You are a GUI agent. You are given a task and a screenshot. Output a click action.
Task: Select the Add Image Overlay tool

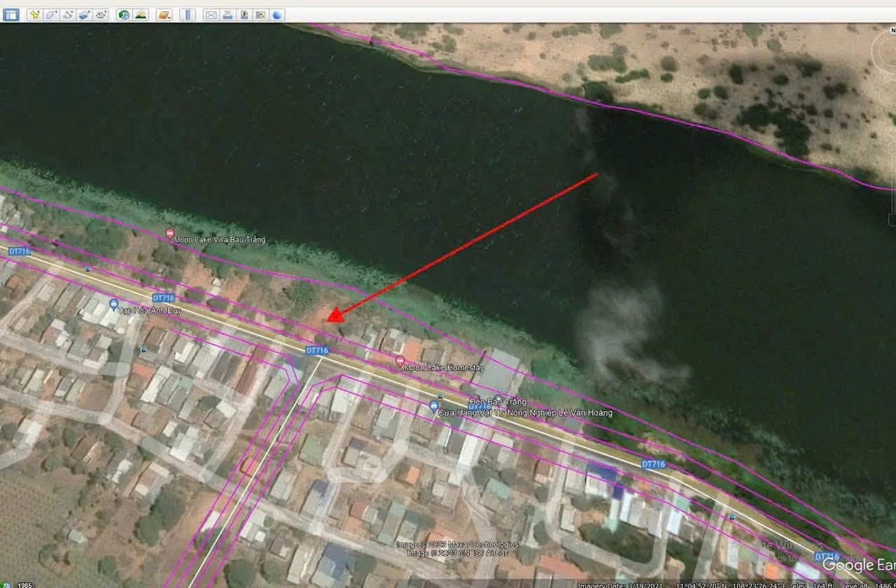click(84, 15)
